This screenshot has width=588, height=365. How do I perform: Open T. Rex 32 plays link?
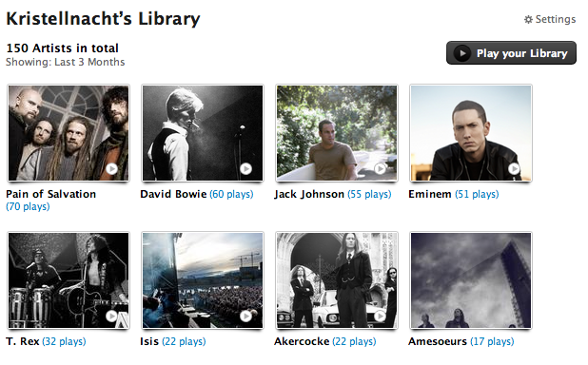64,341
